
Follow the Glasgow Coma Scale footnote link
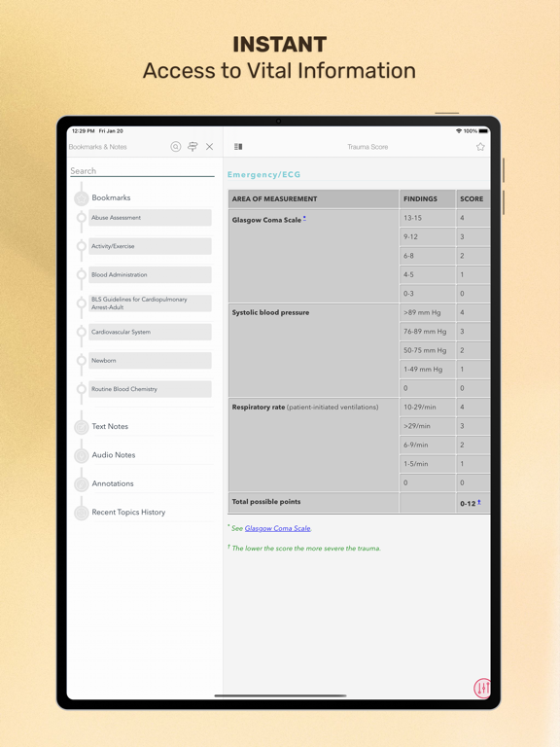pyautogui.click(x=278, y=528)
